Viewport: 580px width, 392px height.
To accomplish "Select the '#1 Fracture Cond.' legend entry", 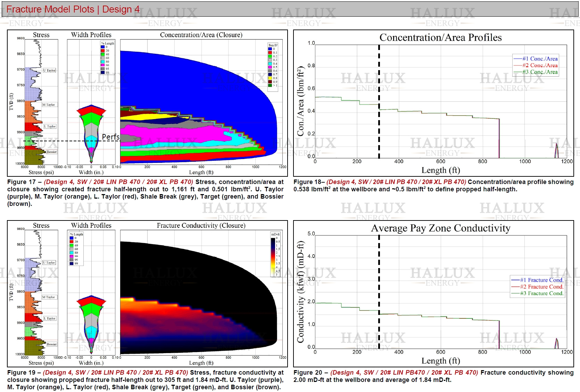I will tap(537, 280).
